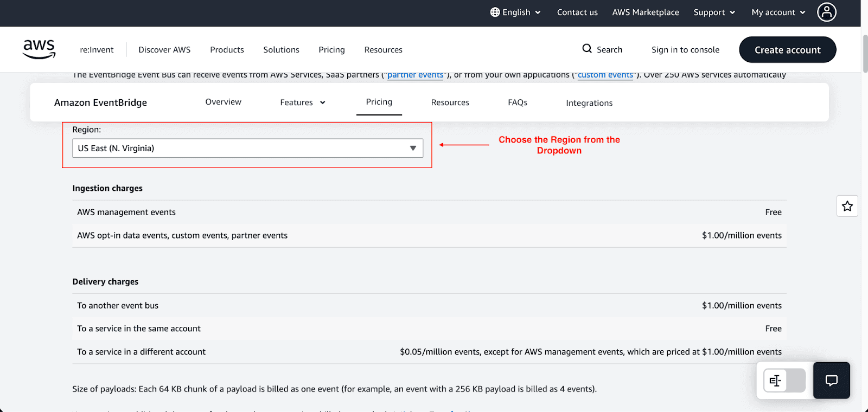The height and width of the screenshot is (412, 868).
Task: Switch to the Integrations tab
Action: coord(589,103)
